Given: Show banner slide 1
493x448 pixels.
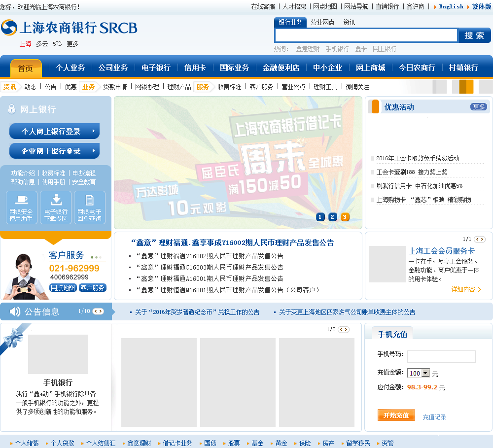Looking at the screenshot, I should 320,217.
